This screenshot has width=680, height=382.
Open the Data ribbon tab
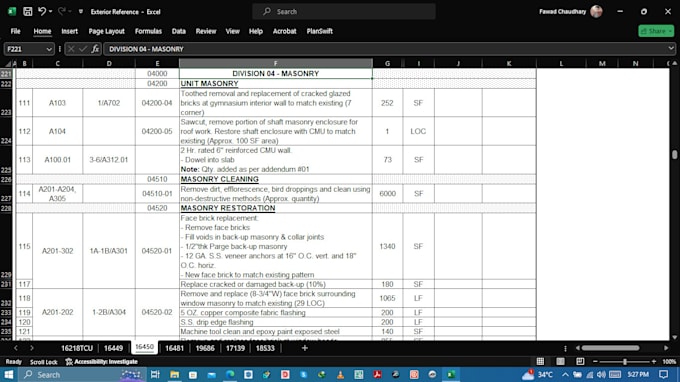(x=179, y=31)
